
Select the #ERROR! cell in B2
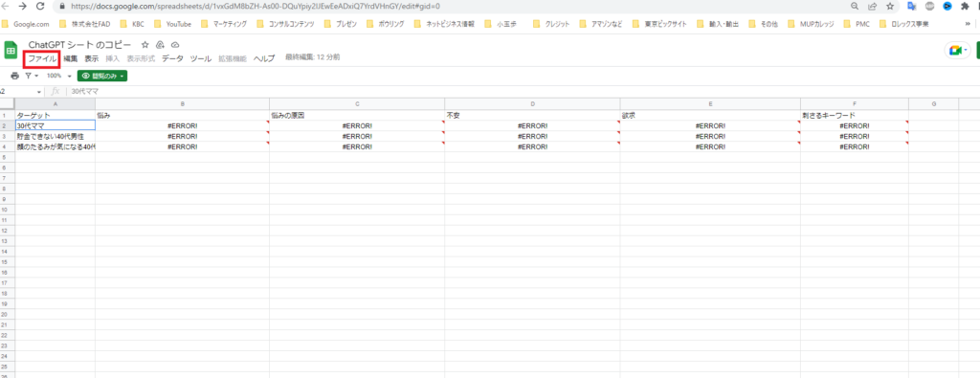tap(183, 125)
